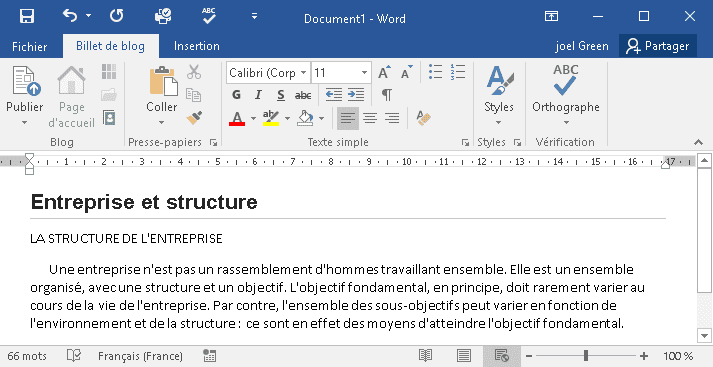
Task: Toggle bold formatting with G button
Action: [x=236, y=95]
